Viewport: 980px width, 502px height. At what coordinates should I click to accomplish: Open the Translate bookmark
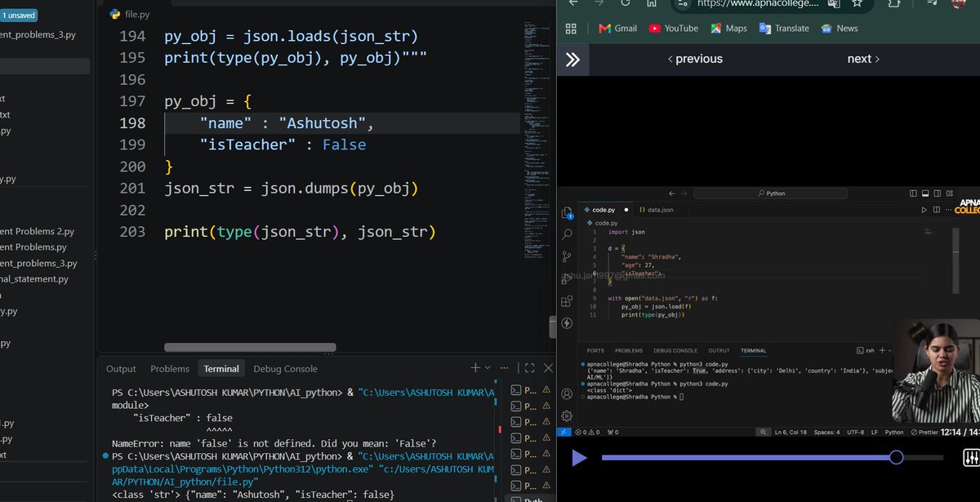[x=784, y=28]
